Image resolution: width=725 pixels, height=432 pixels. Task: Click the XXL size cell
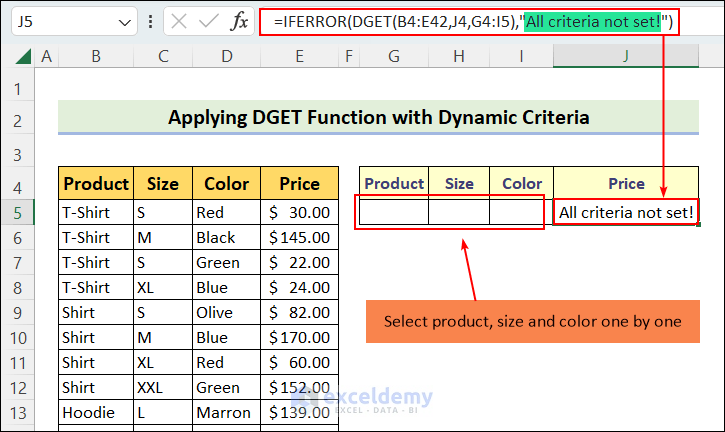[x=163, y=387]
